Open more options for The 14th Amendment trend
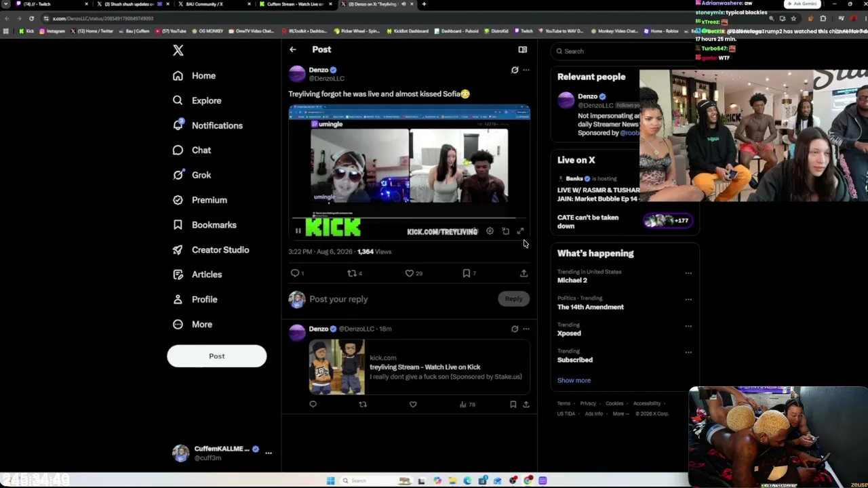 tap(688, 300)
